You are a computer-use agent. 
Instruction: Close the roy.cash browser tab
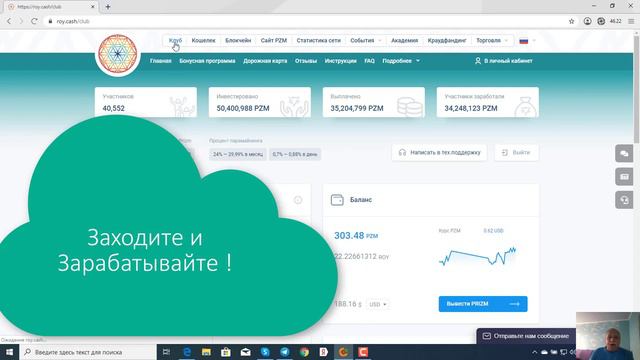pos(93,7)
